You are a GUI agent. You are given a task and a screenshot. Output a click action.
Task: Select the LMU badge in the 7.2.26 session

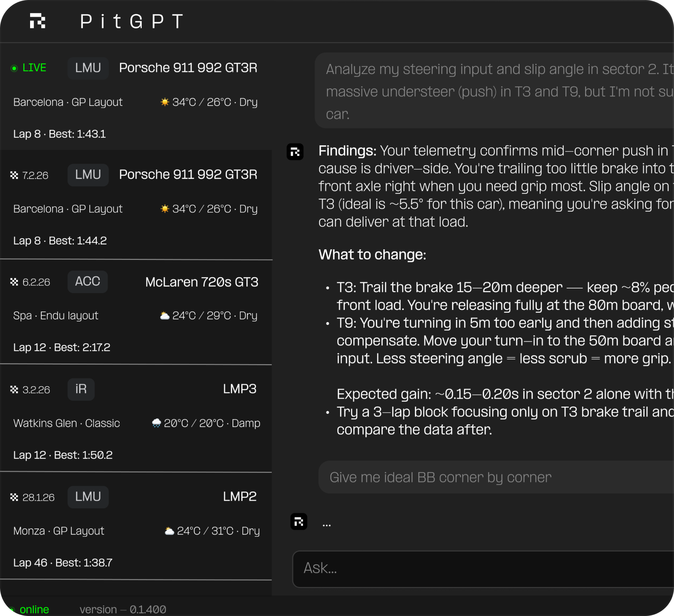88,175
